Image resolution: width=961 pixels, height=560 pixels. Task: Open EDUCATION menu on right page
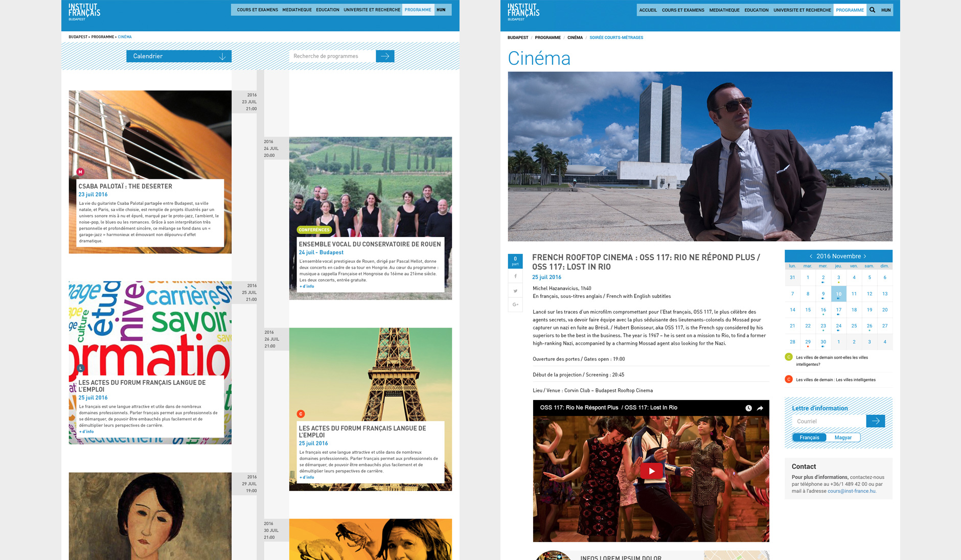point(757,10)
